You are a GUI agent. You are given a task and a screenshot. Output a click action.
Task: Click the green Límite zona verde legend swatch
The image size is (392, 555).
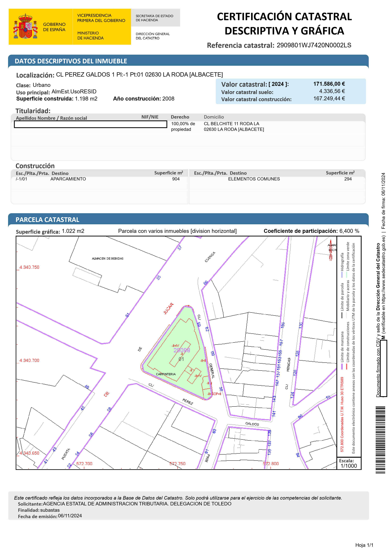[347, 275]
